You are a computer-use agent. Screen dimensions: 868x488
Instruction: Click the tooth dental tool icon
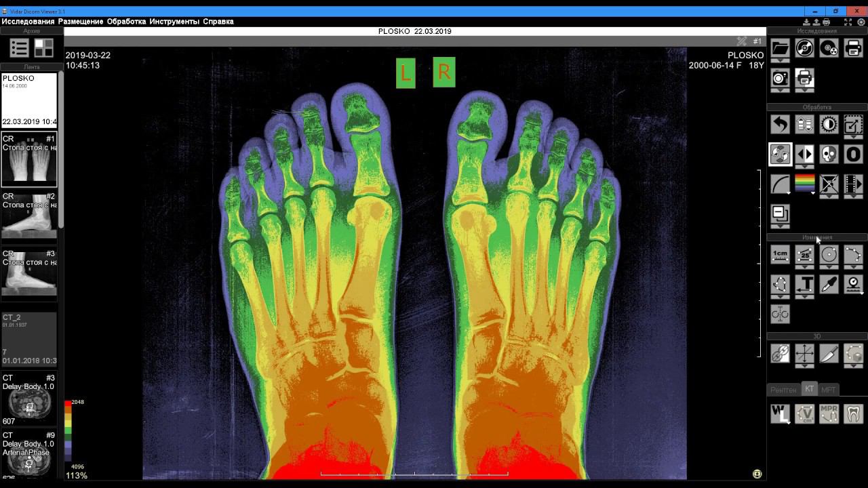click(853, 413)
